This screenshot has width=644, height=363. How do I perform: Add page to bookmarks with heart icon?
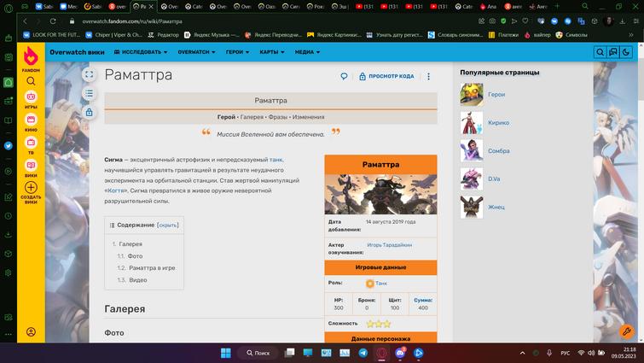(525, 21)
